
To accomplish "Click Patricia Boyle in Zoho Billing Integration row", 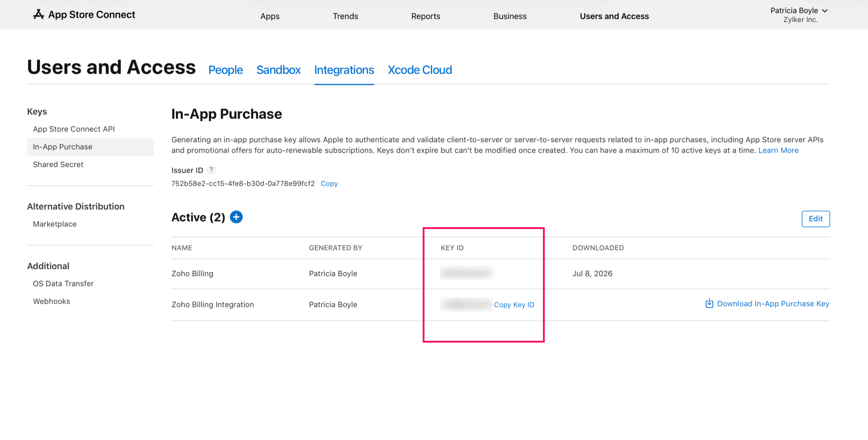I will pyautogui.click(x=333, y=305).
